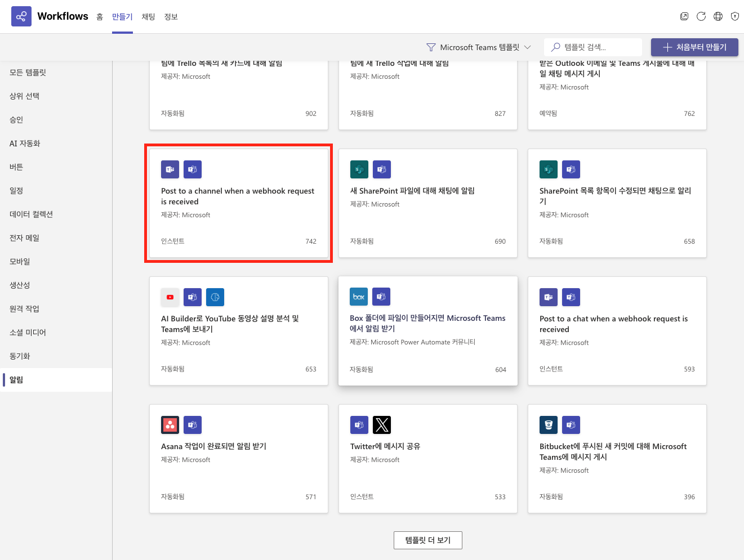Select 상위 선택 category
The width and height of the screenshot is (744, 560).
click(x=56, y=96)
